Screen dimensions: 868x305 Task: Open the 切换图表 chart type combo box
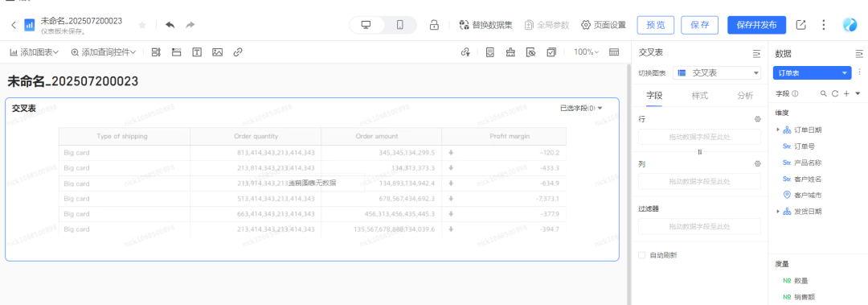(x=718, y=72)
